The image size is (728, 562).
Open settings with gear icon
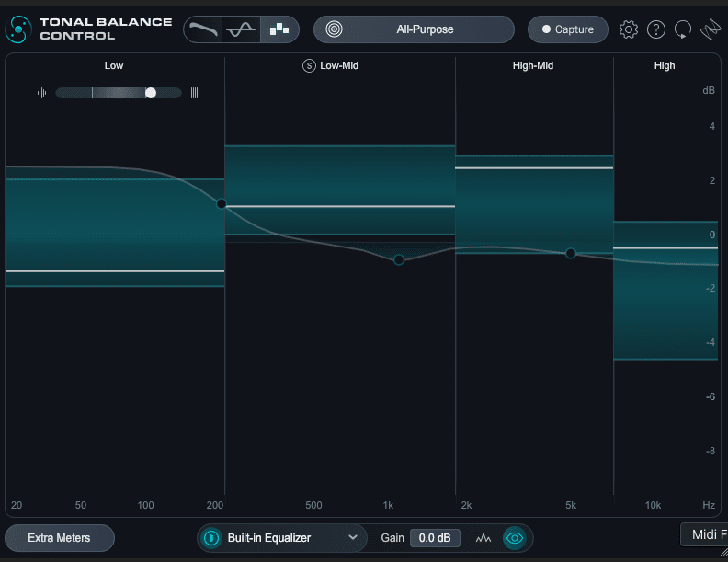click(629, 29)
